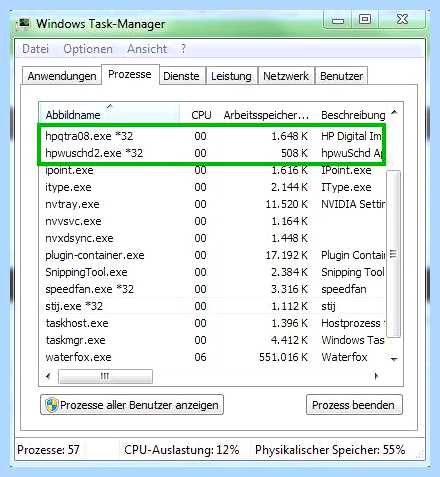This screenshot has height=477, width=440.
Task: Select the nvxdsync.exe process
Action: pyautogui.click(x=212, y=238)
